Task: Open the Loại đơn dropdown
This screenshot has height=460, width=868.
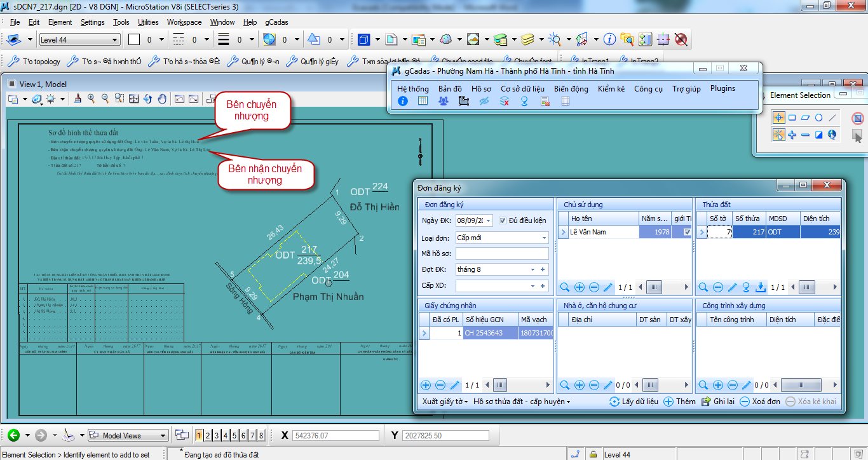Action: 544,238
